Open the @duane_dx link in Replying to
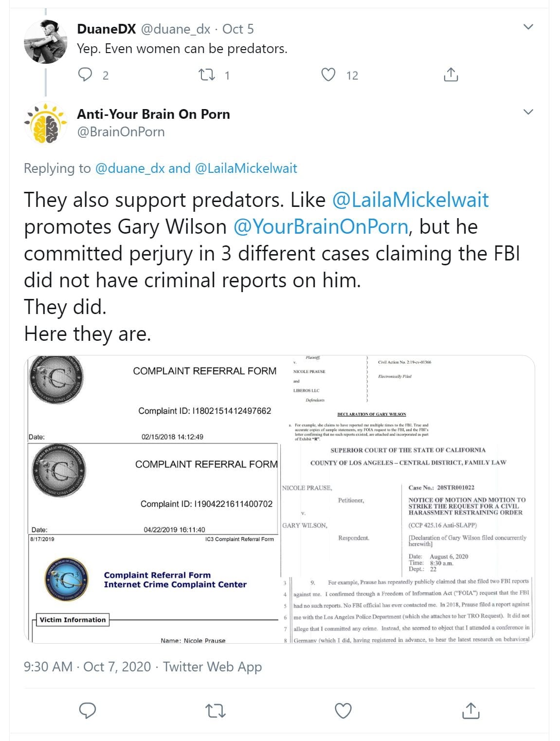560x741 pixels. click(x=130, y=168)
